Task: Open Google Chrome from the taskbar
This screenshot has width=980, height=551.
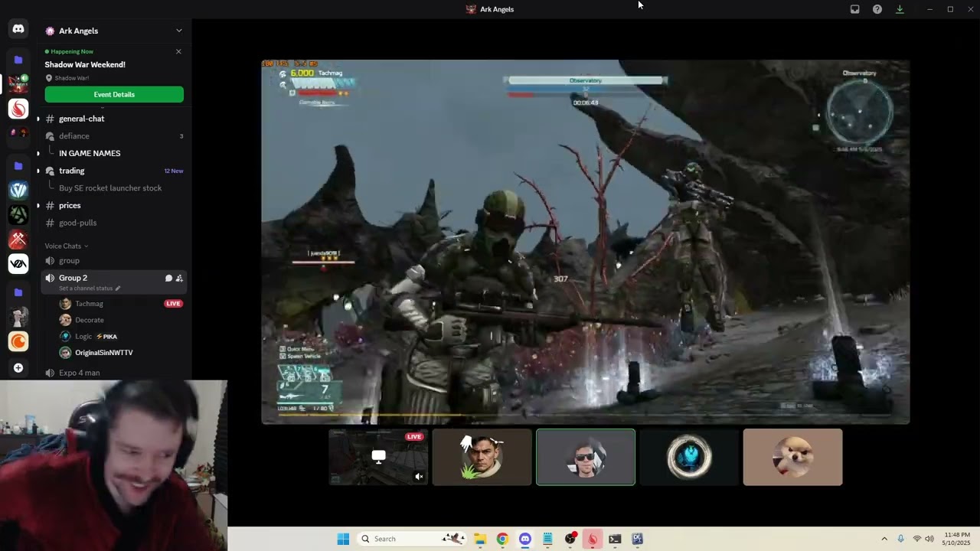Action: (x=502, y=539)
